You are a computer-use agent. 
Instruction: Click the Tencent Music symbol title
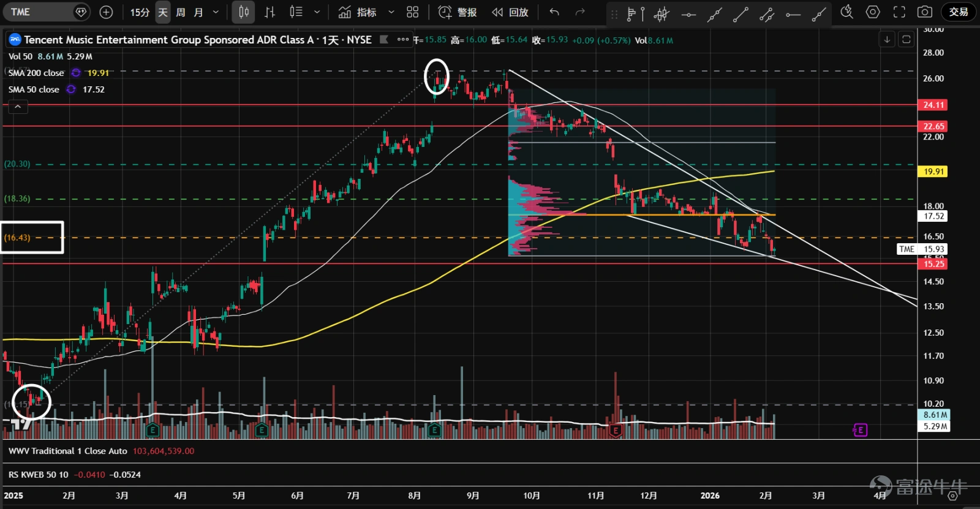pyautogui.click(x=198, y=40)
